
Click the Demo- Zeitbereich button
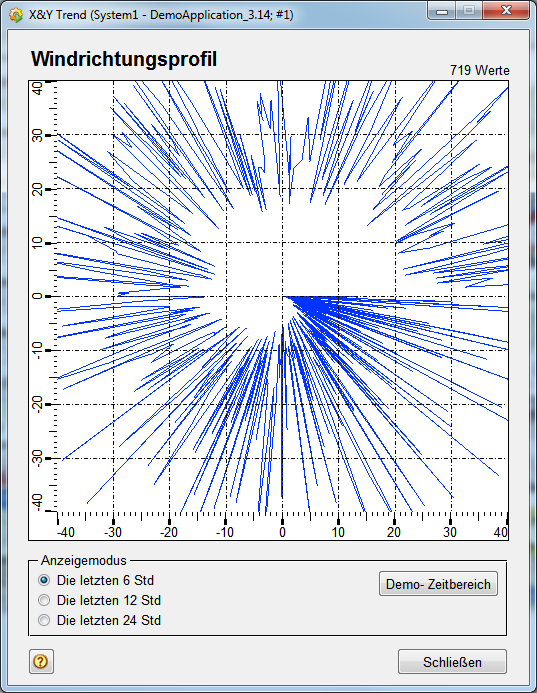point(438,584)
